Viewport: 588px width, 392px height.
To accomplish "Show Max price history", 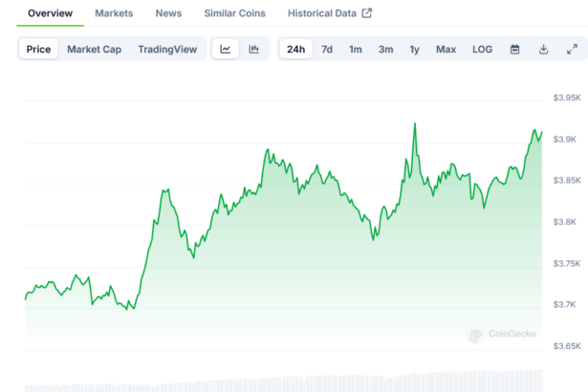I will 446,49.
